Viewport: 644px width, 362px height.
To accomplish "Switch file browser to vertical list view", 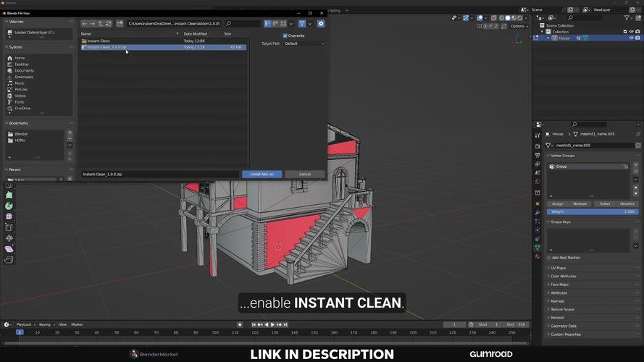I will tap(268, 24).
